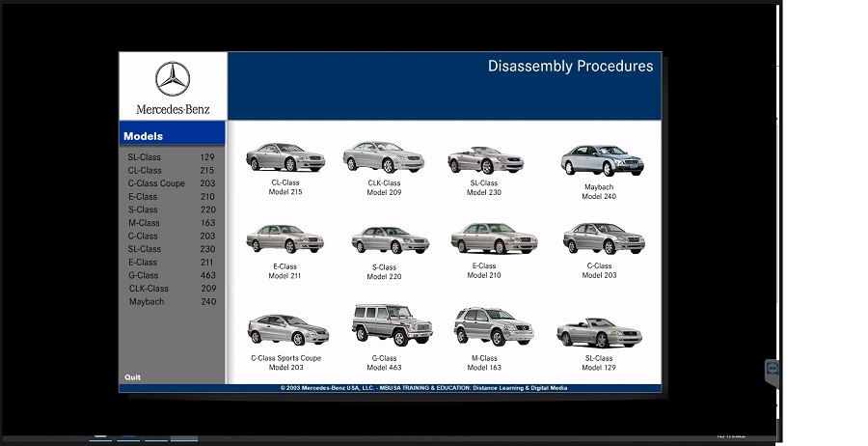Click the 'SL-Class Model 230' caption
Viewport: 868px width, 446px height.
coord(484,188)
